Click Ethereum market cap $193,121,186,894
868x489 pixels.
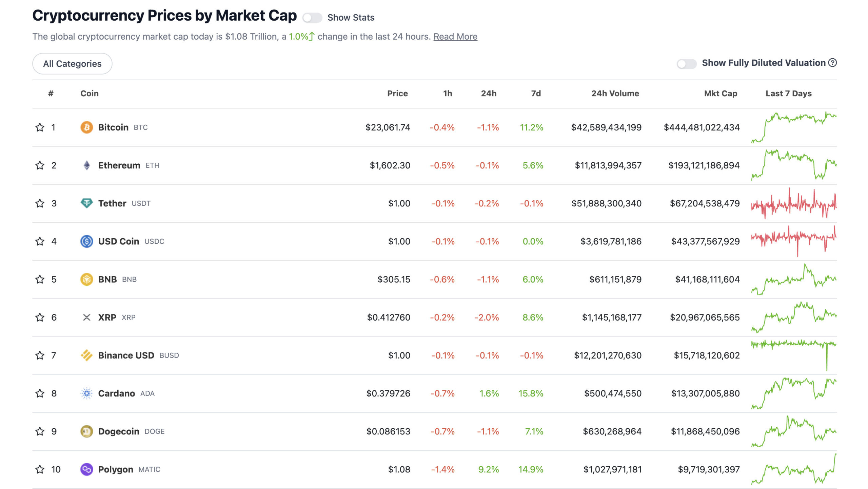pyautogui.click(x=704, y=165)
